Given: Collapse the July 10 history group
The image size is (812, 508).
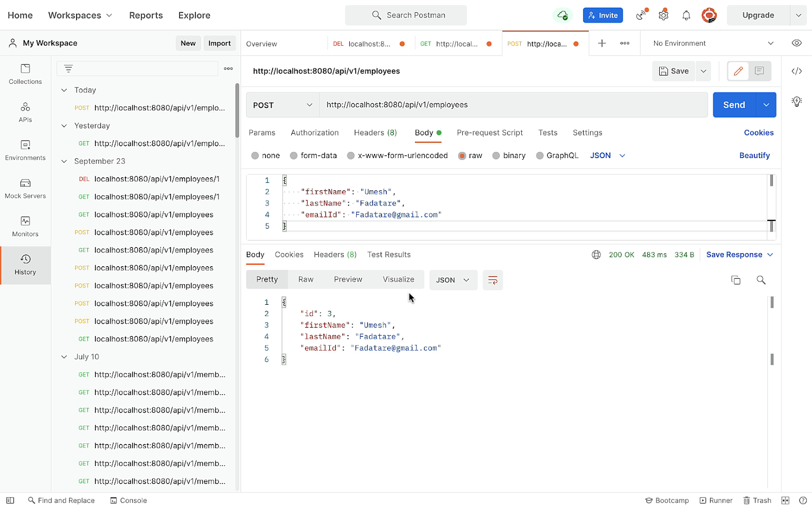Looking at the screenshot, I should tap(64, 357).
